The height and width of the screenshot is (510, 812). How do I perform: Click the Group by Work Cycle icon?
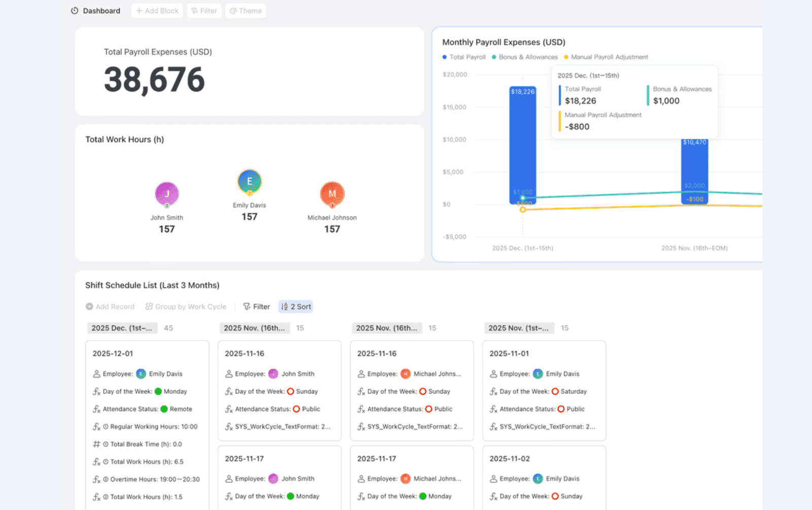(149, 306)
